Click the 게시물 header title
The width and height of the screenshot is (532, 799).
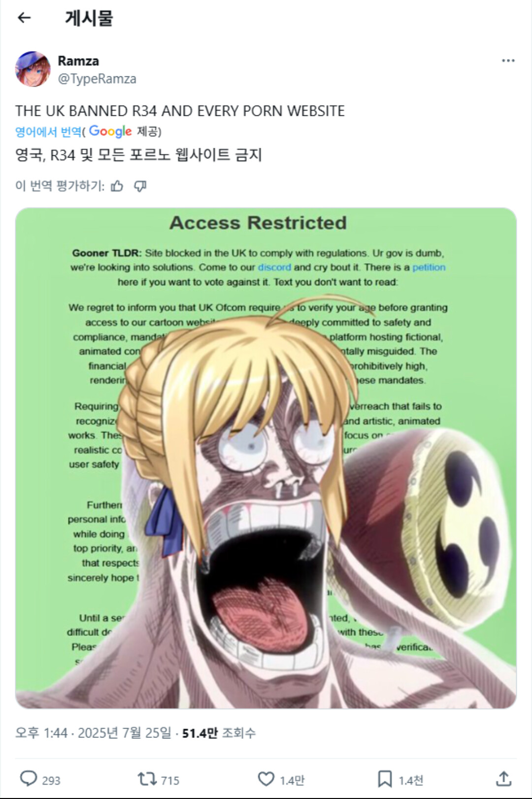89,18
